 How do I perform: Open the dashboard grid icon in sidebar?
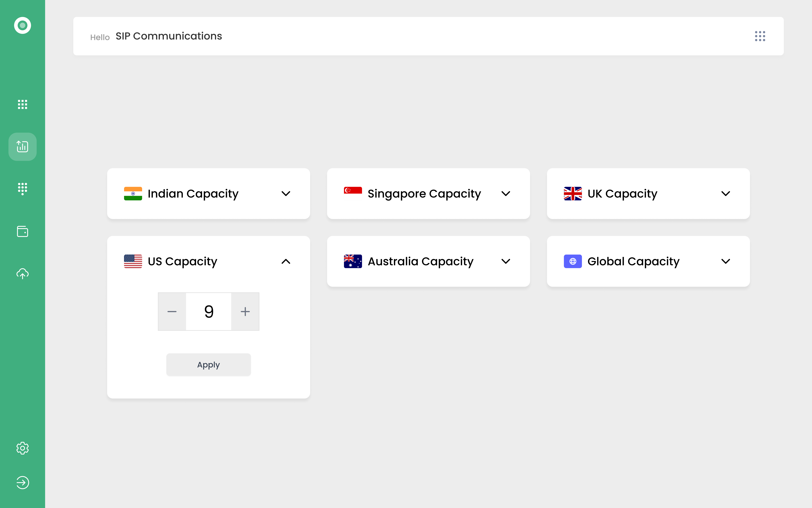pyautogui.click(x=22, y=104)
